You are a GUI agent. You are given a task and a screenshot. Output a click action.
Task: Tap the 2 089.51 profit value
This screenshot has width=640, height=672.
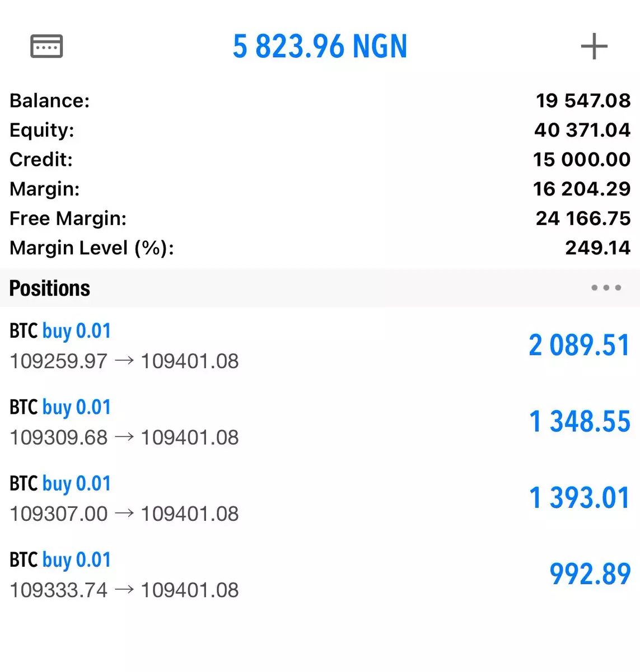tap(580, 345)
